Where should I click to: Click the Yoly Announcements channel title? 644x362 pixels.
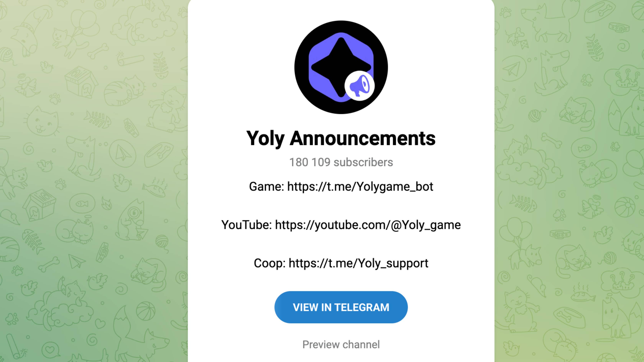point(341,138)
